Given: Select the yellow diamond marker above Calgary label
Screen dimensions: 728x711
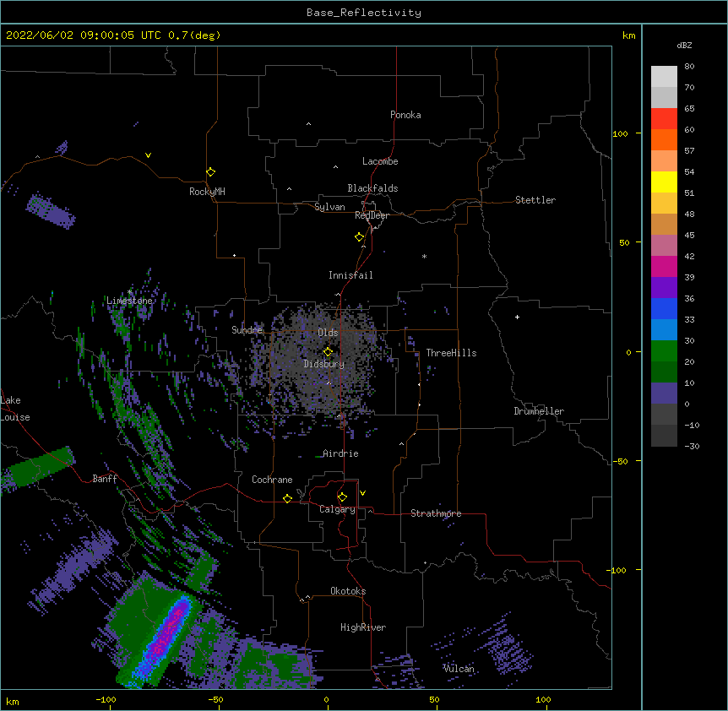Looking at the screenshot, I should pyautogui.click(x=342, y=497).
